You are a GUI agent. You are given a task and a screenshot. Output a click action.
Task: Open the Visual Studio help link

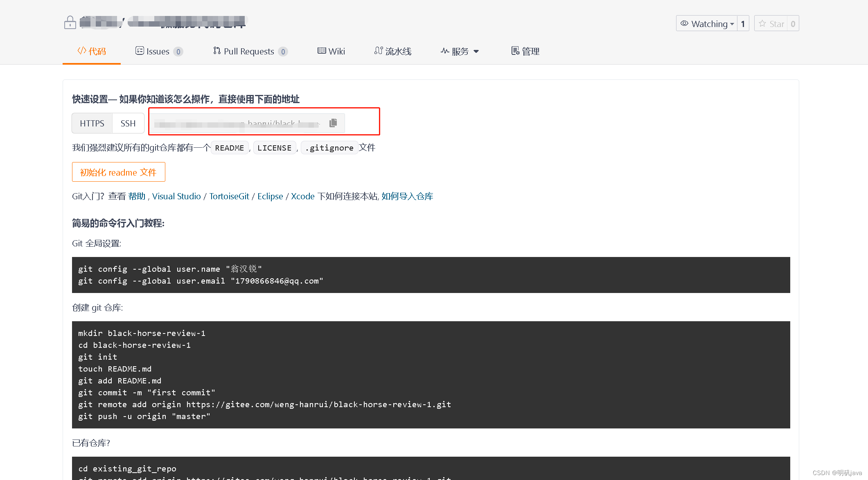[176, 196]
